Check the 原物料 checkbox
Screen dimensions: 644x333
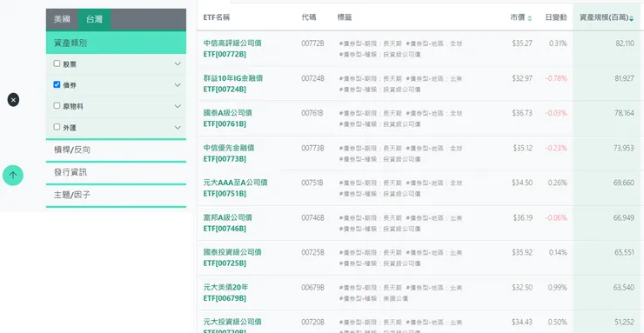[57, 105]
